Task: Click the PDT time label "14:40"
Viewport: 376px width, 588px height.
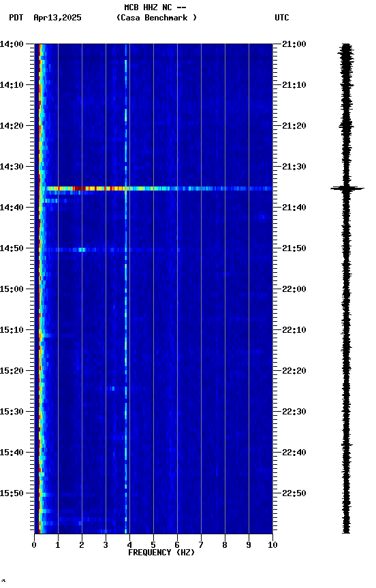Action: click(x=12, y=208)
